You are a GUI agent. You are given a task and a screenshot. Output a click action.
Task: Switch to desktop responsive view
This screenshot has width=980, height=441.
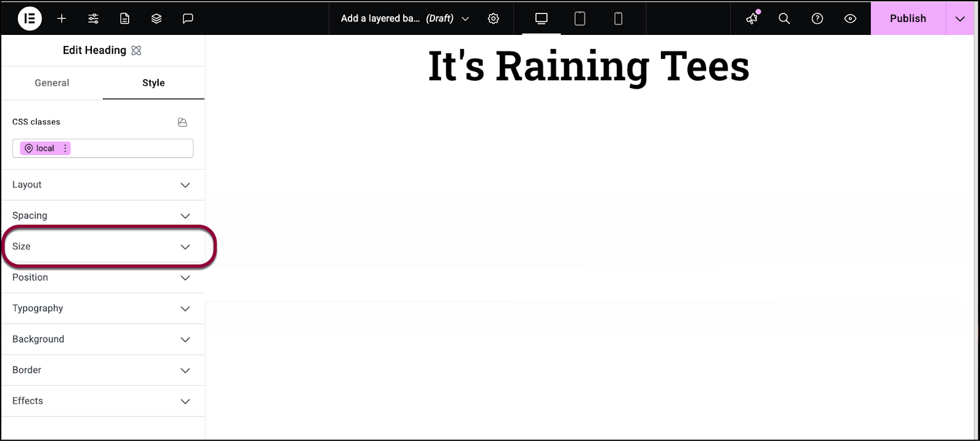[x=541, y=18]
